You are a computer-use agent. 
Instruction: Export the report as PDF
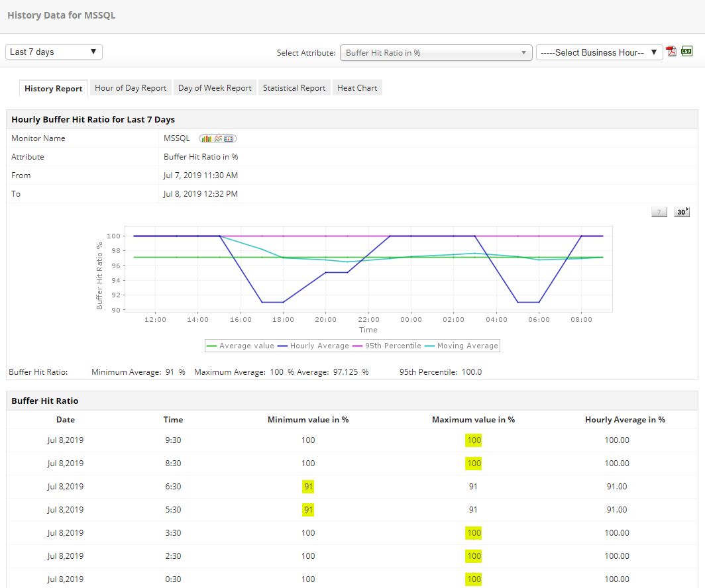click(x=671, y=51)
